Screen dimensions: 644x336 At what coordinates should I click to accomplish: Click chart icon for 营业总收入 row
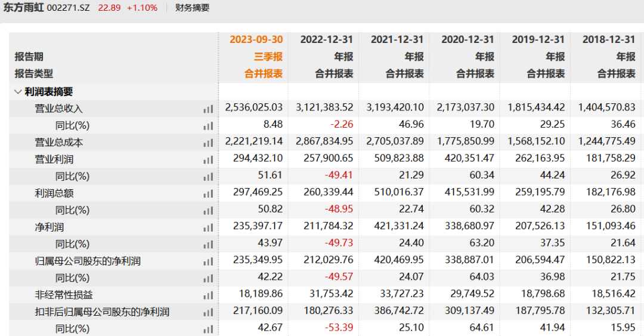[208, 109]
